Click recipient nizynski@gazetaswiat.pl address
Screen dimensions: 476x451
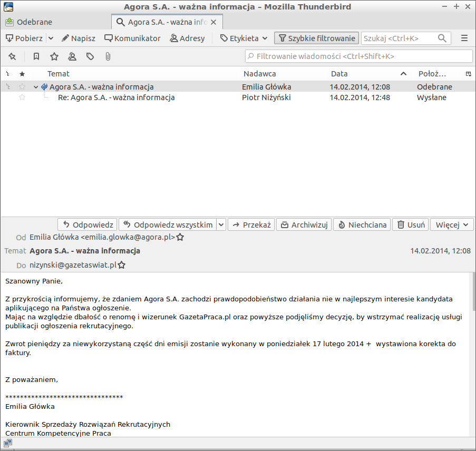73,265
